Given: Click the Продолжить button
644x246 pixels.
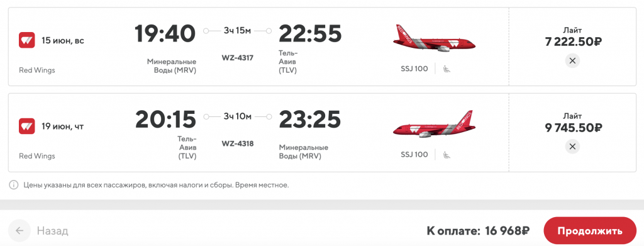Looking at the screenshot, I should click(590, 231).
